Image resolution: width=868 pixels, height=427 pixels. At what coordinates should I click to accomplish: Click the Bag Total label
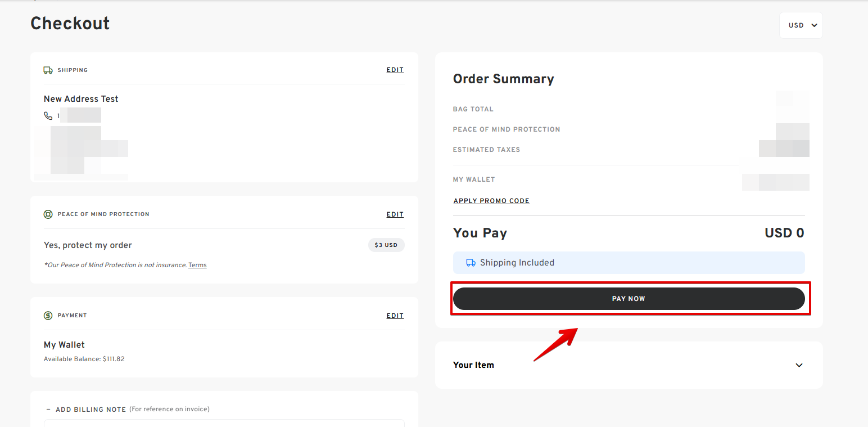[473, 109]
